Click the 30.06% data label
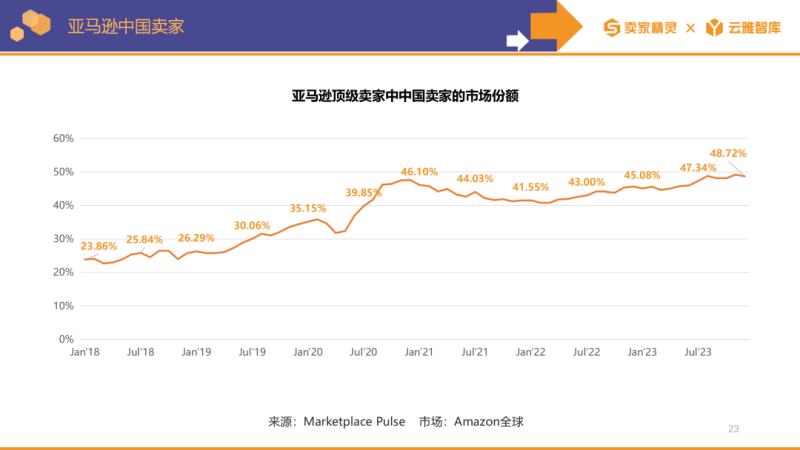This screenshot has height=450, width=800. pyautogui.click(x=252, y=225)
